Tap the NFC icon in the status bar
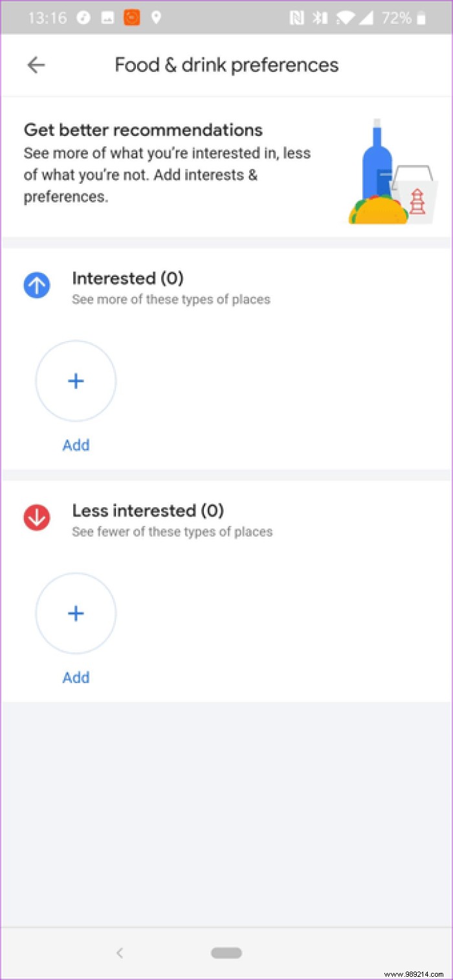The image size is (453, 980). pos(295,17)
